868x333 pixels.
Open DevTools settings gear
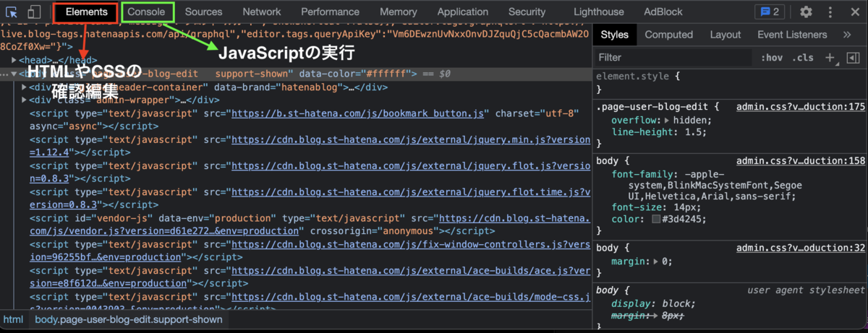tap(806, 12)
